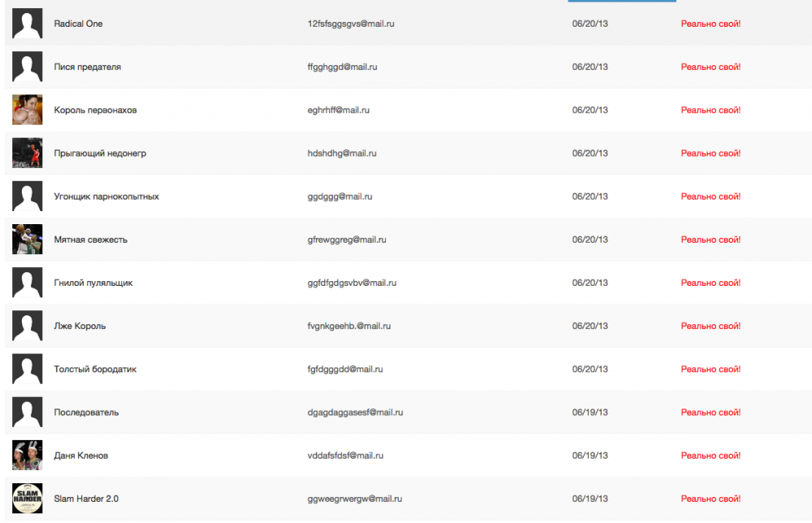
Task: Click the default avatar beside Лже Король
Action: [x=27, y=326]
